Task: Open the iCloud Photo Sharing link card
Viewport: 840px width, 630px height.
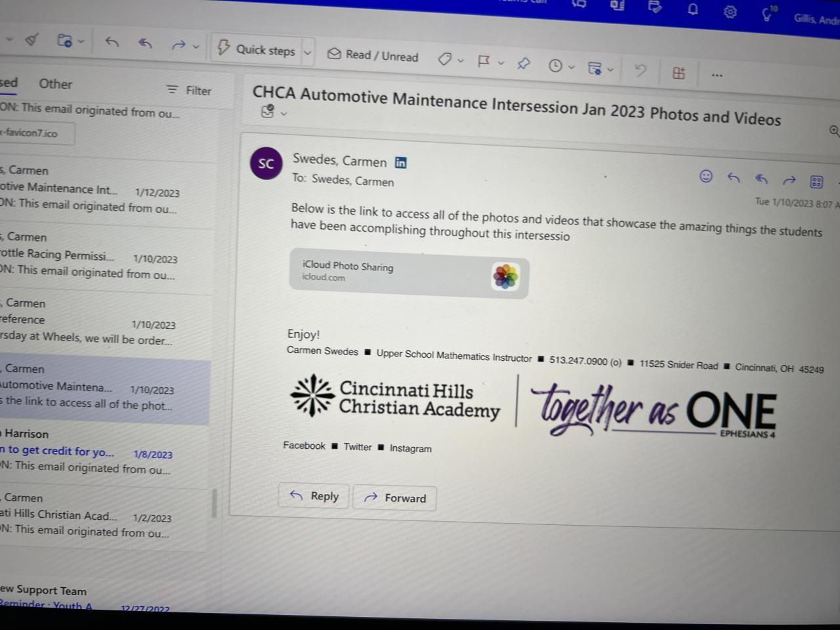Action: [409, 274]
